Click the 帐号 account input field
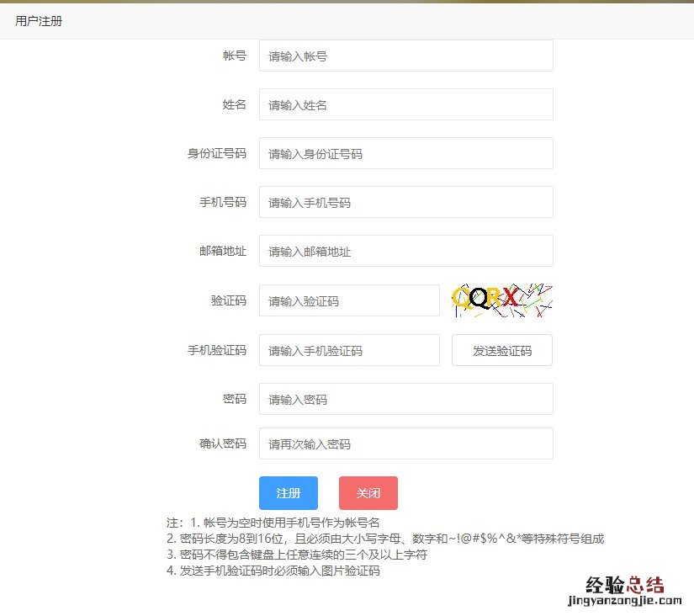This screenshot has width=694, height=616. coord(405,56)
